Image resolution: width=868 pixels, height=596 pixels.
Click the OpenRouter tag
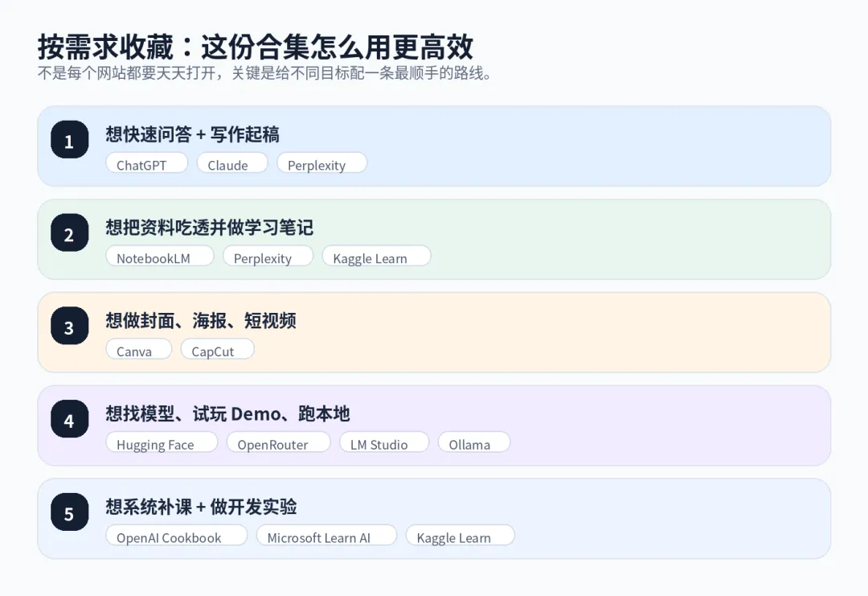coord(278,442)
